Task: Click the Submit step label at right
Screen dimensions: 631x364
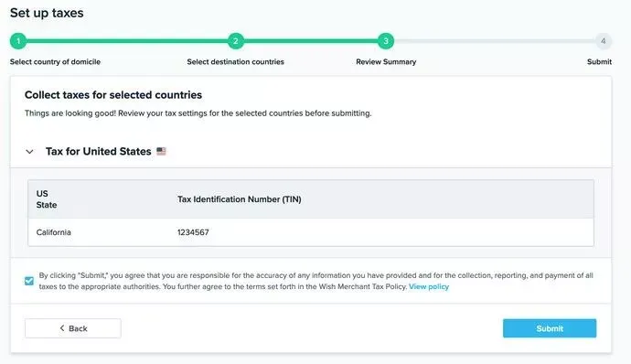Action: coord(599,61)
